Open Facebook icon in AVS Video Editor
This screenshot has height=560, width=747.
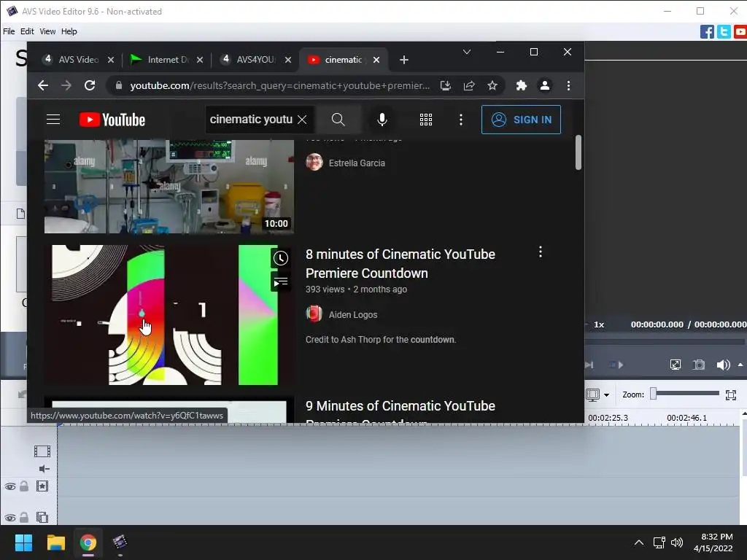(x=707, y=32)
